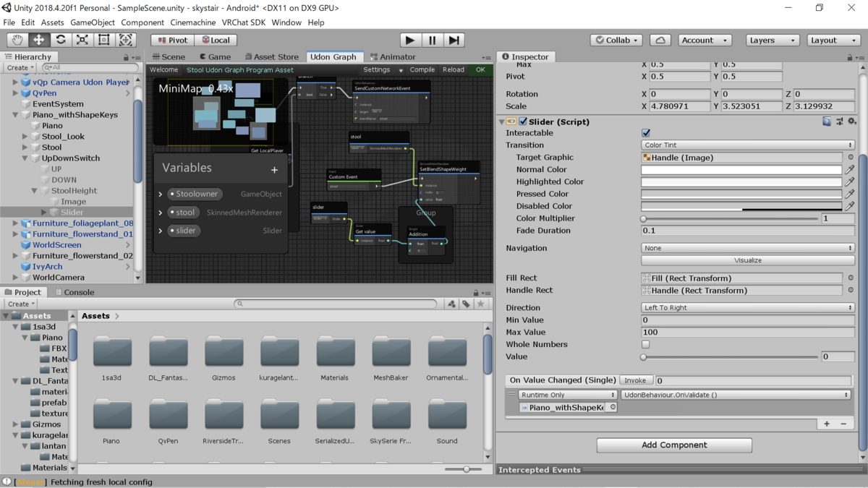
Task: Open the Runtime Only dropdown
Action: (568, 395)
